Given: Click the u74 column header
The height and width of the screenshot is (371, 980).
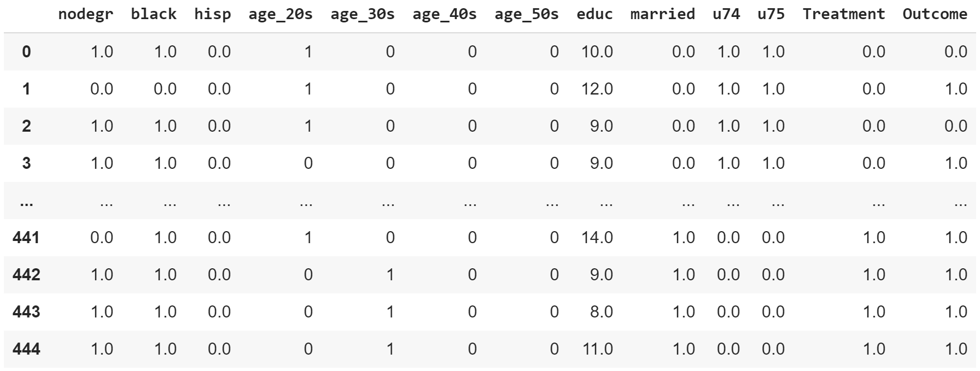Looking at the screenshot, I should pos(726,14).
